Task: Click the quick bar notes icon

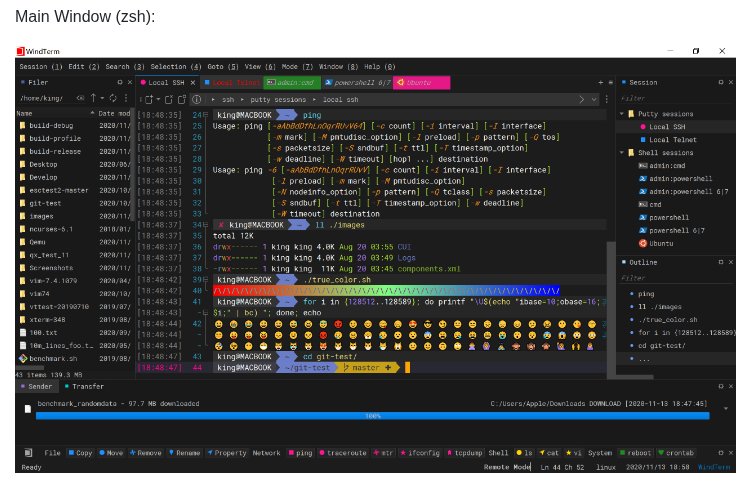Action: (x=28, y=452)
